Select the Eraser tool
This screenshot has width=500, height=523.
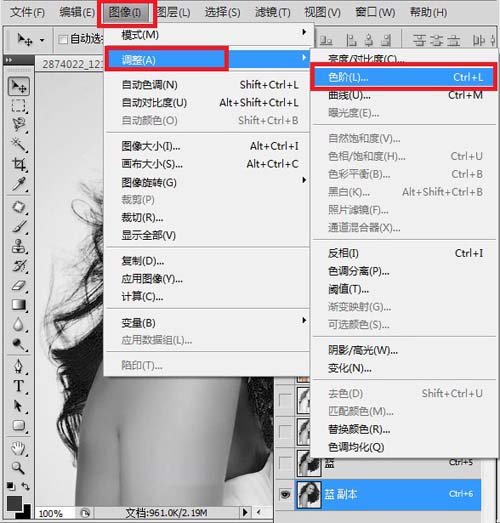(x=19, y=286)
